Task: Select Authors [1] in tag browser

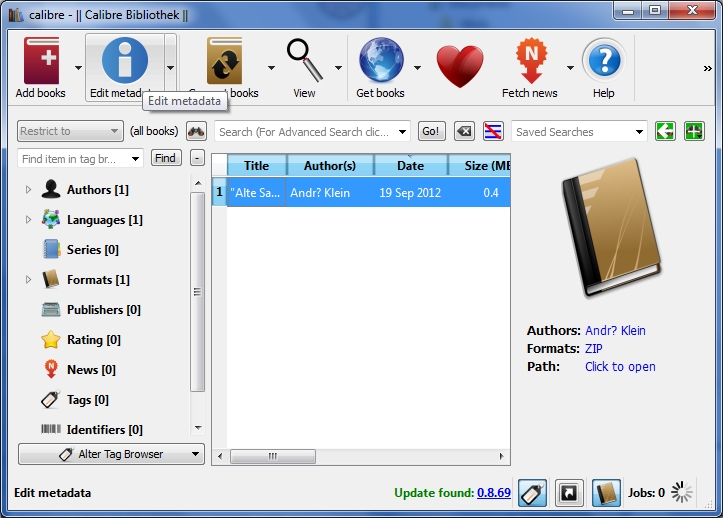Action: [x=98, y=190]
